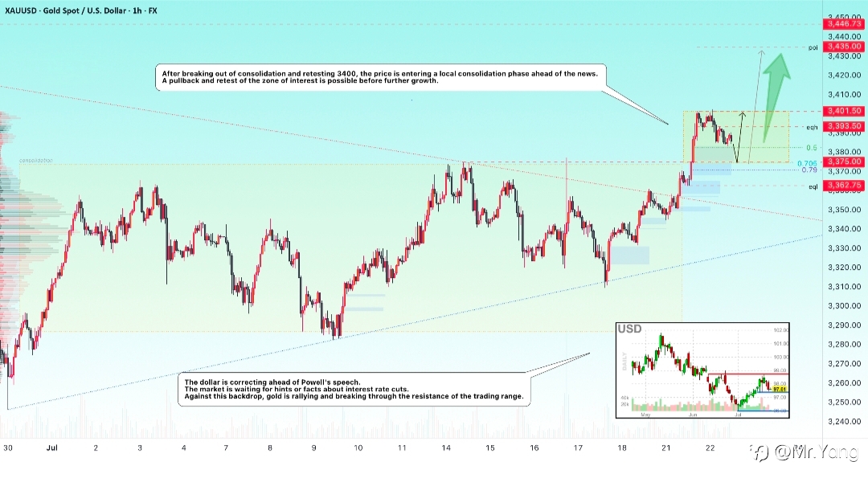The width and height of the screenshot is (868, 482).
Task: Click the 3,240.00 price axis value
Action: (x=844, y=421)
